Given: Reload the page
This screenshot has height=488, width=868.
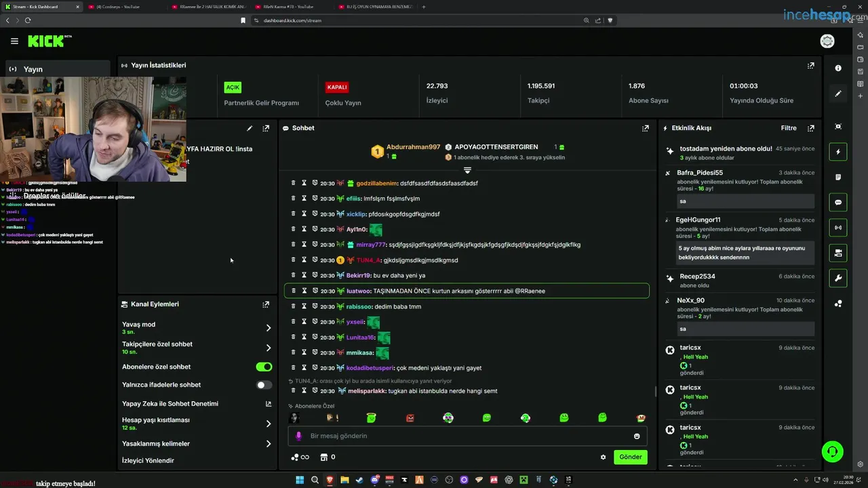Looking at the screenshot, I should pyautogui.click(x=28, y=20).
